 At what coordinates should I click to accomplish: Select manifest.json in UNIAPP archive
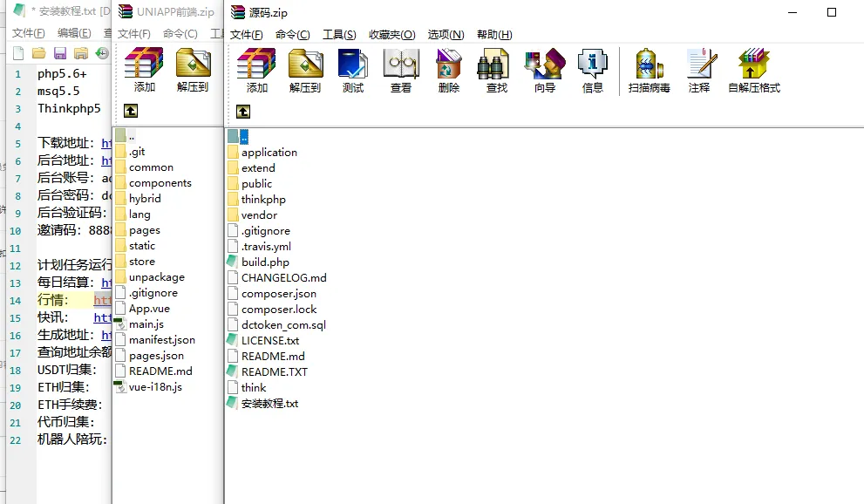point(161,340)
